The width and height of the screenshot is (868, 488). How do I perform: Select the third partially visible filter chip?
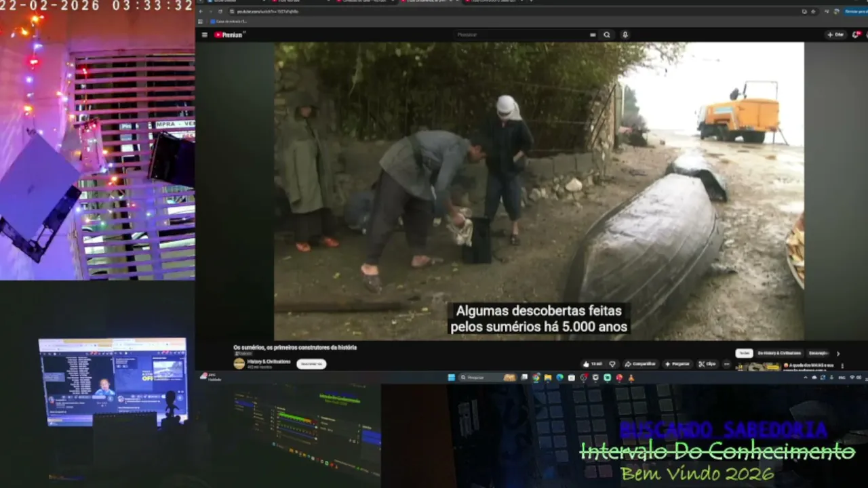[x=818, y=353]
